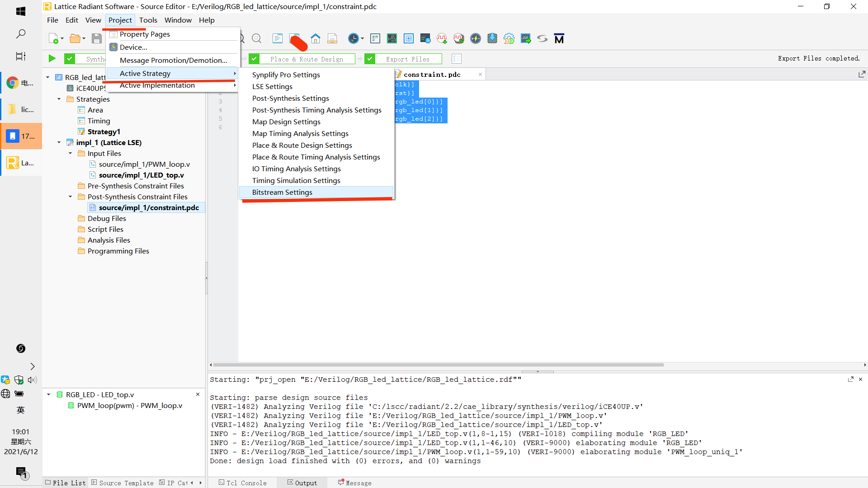Open the Start Page home icon
Viewport: 868px width, 488px height.
(x=316, y=39)
